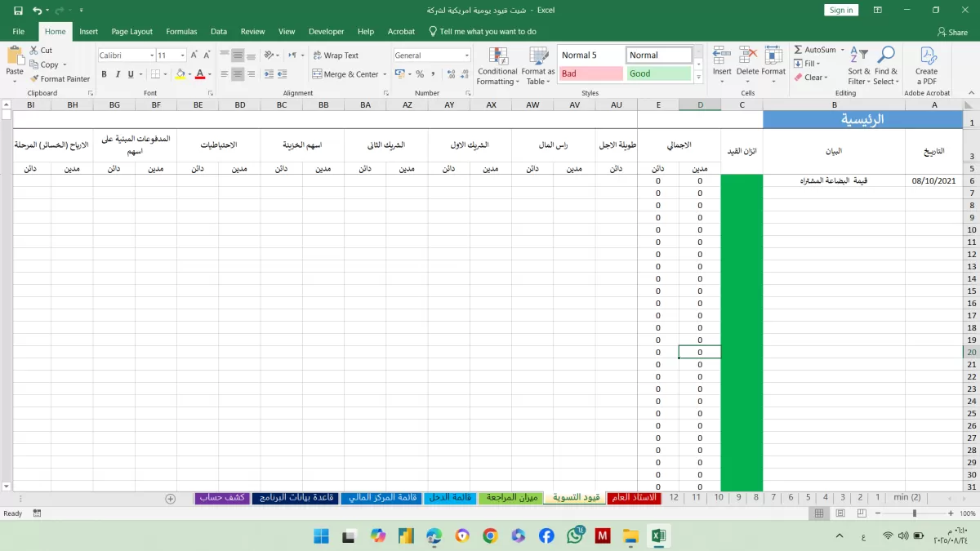
Task: Expand the General number format dropdown
Action: pyautogui.click(x=467, y=56)
